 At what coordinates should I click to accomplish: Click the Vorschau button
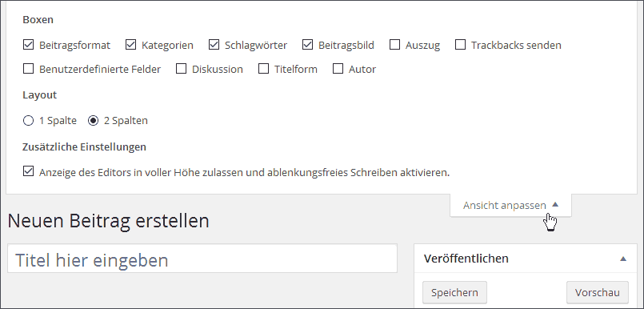[597, 292]
